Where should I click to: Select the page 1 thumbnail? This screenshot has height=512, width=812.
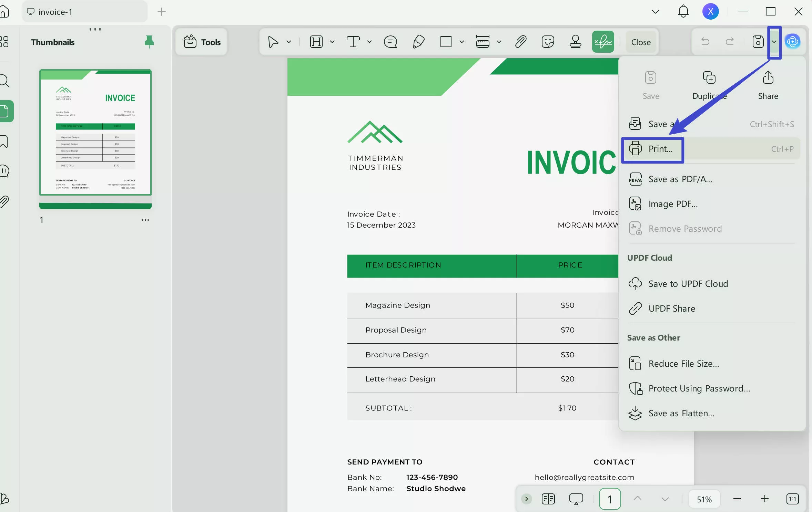click(95, 136)
